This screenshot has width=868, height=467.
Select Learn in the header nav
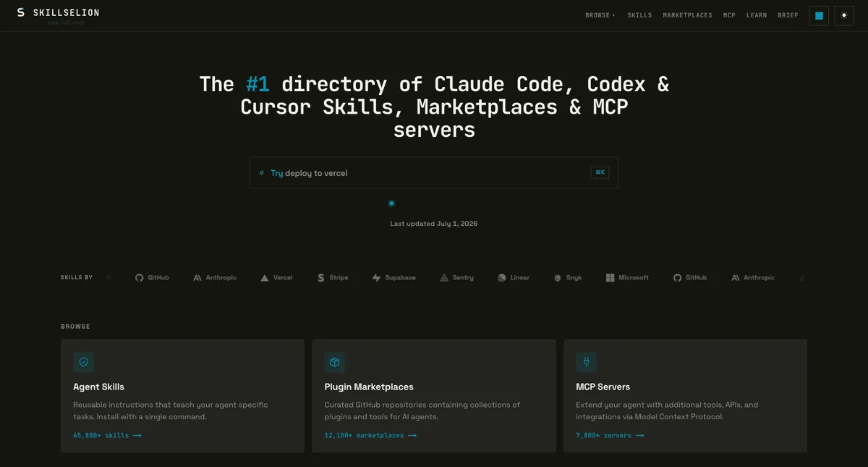pos(757,15)
